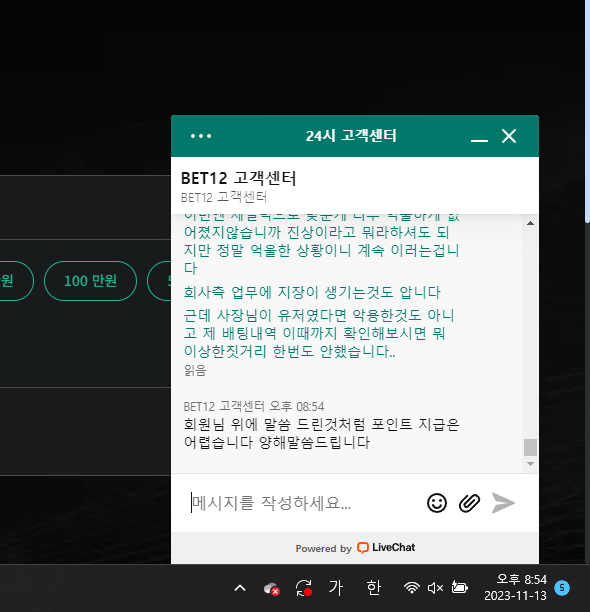
Task: Click the chat scrollbar thumb
Action: click(530, 447)
